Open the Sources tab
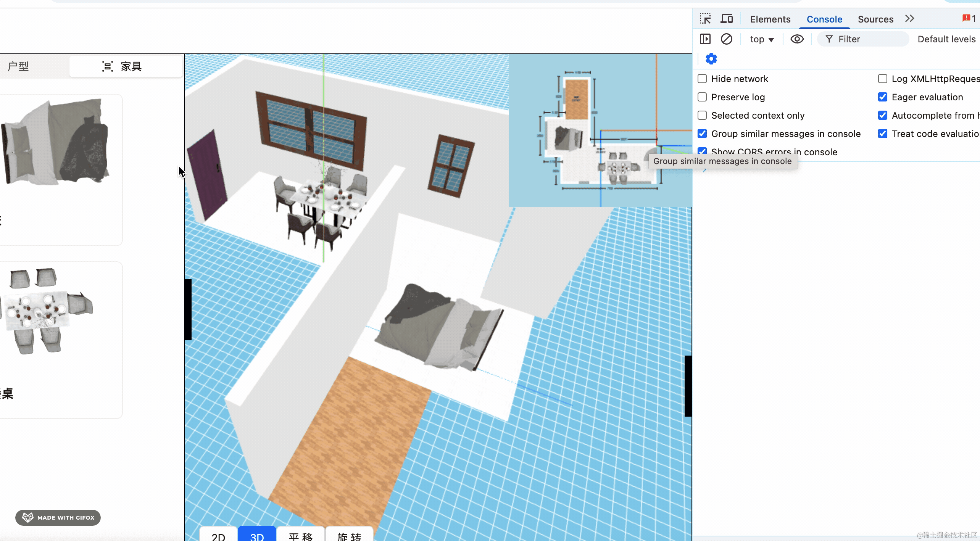980x541 pixels. (x=875, y=19)
